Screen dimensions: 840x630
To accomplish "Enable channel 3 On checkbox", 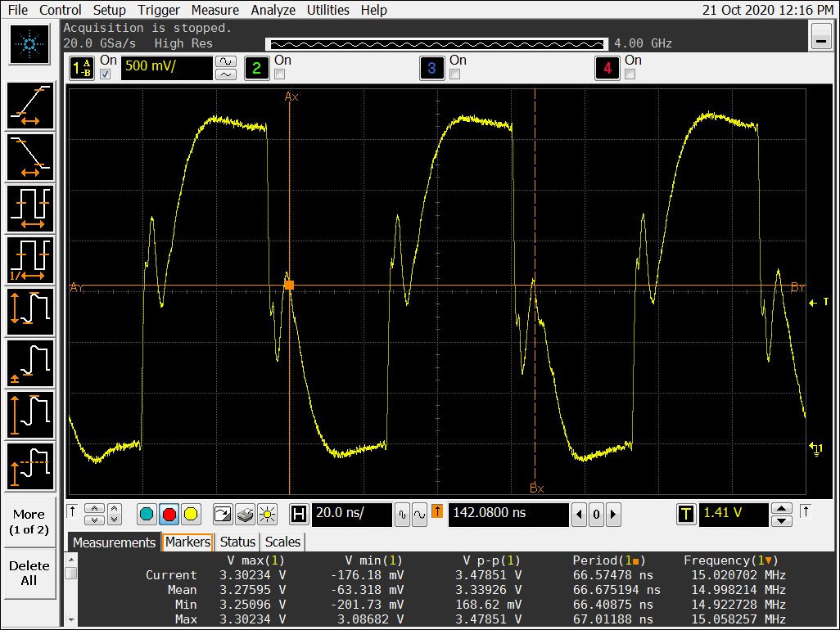I will (x=455, y=74).
